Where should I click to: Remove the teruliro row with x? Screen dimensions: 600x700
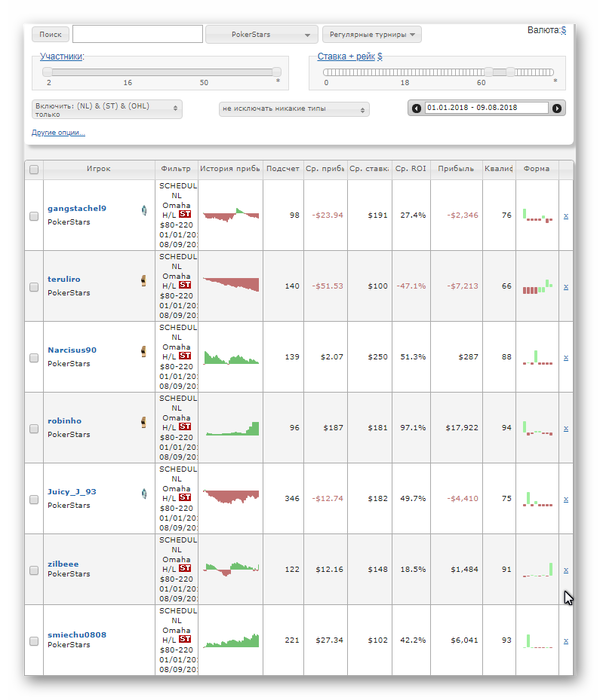point(566,287)
